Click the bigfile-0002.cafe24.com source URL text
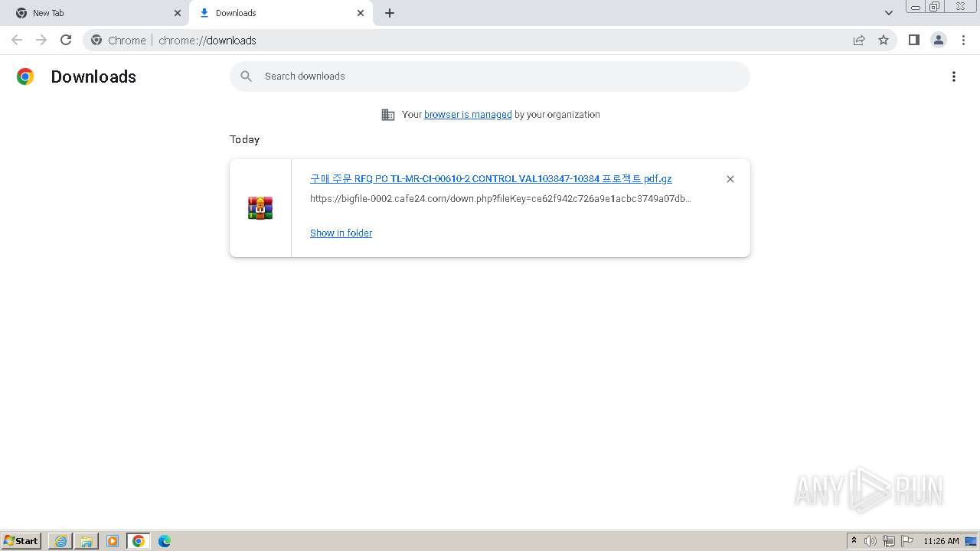Image resolution: width=980 pixels, height=551 pixels. coord(501,199)
